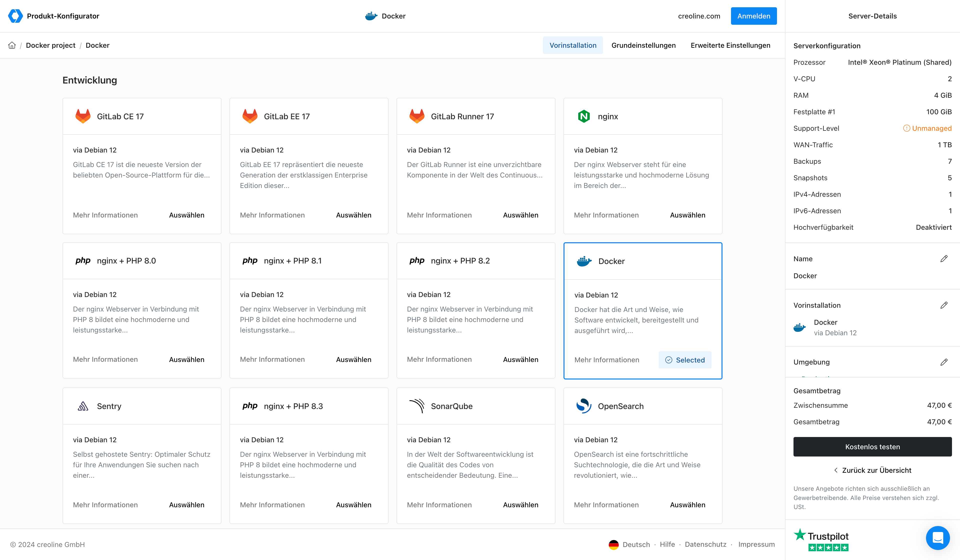
Task: Click the Docker whale icon in the Vorinstallation sidebar
Action: click(799, 327)
